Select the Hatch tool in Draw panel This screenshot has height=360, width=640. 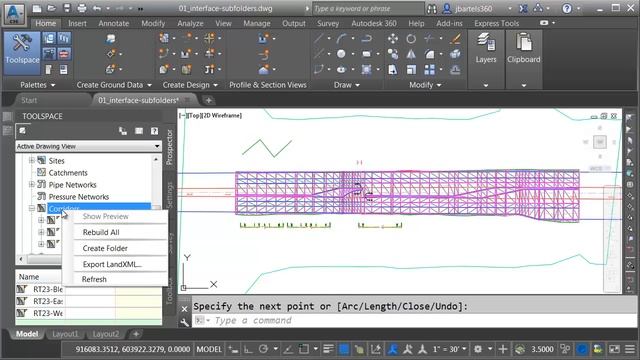pos(366,70)
